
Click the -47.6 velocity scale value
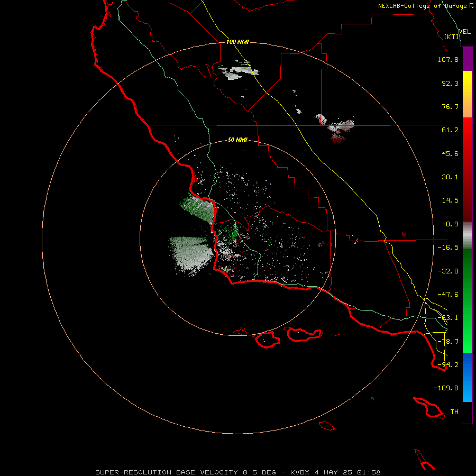pyautogui.click(x=448, y=295)
